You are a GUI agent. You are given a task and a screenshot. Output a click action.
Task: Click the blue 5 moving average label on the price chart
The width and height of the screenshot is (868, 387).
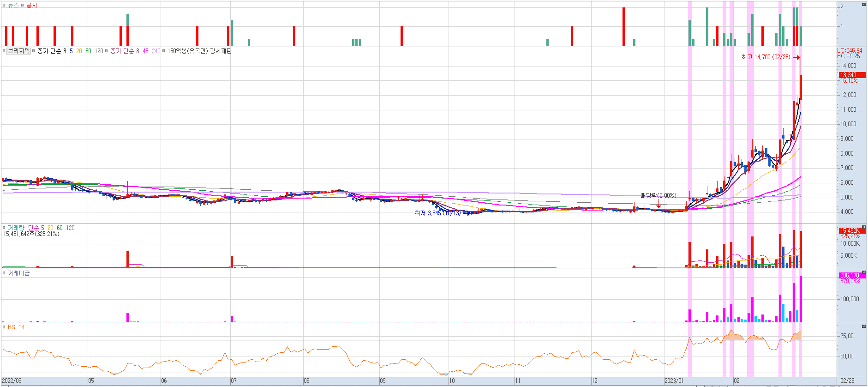coord(71,51)
